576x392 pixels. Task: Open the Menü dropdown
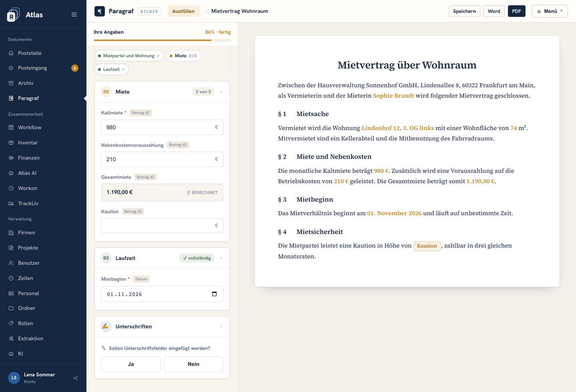[550, 11]
